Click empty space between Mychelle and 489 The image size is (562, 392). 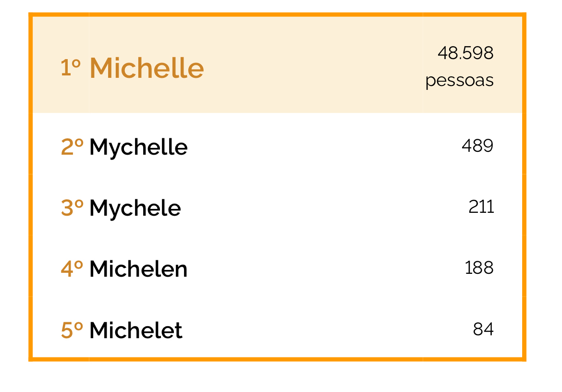(x=322, y=147)
